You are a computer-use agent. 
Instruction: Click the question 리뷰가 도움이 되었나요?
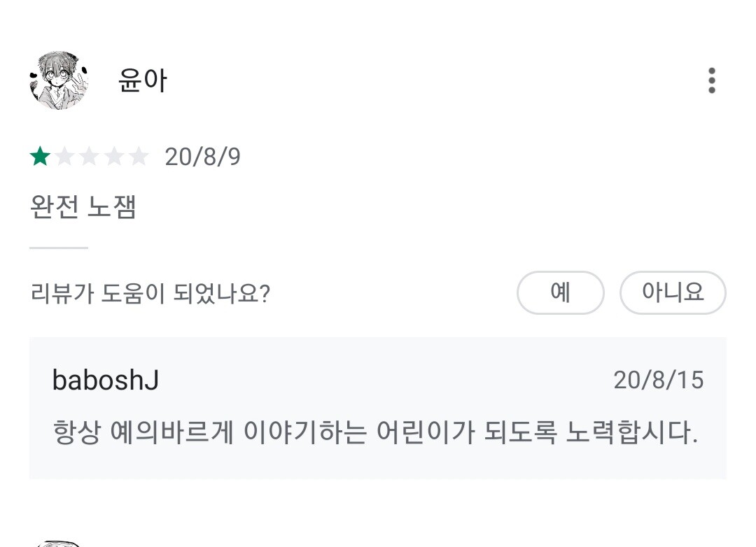[x=150, y=294]
